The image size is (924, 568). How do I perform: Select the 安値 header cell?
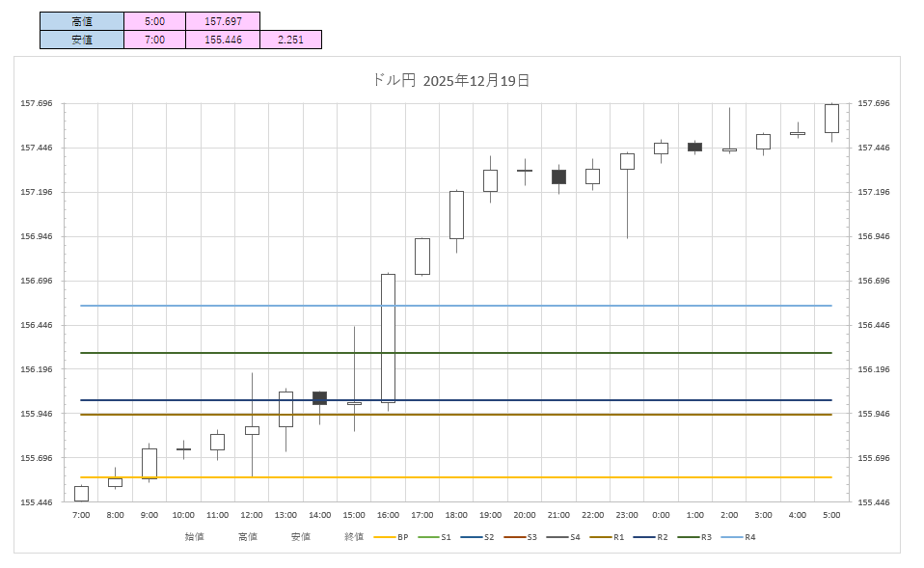82,40
